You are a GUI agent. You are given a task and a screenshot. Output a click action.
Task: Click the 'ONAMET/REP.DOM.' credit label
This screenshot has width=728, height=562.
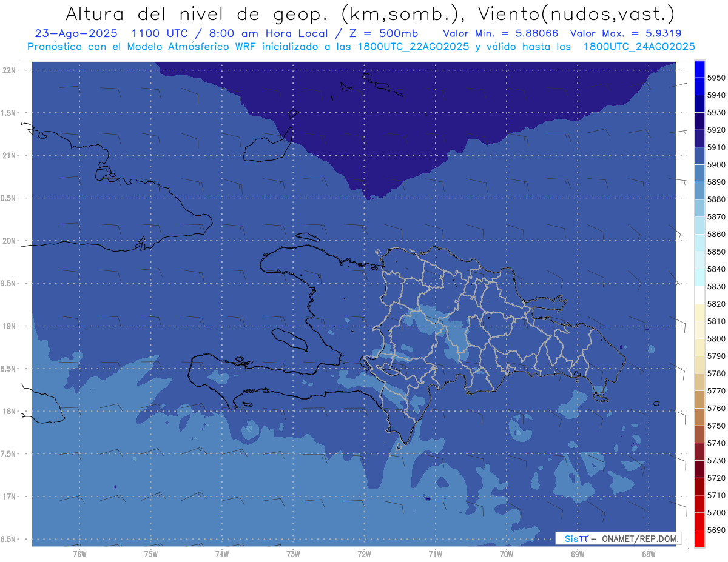[x=640, y=538]
